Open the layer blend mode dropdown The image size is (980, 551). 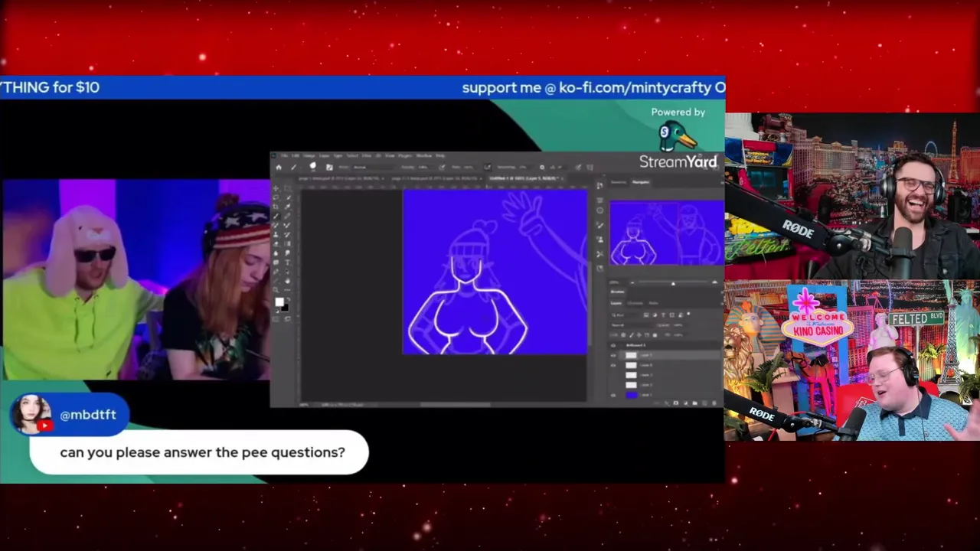tap(632, 325)
